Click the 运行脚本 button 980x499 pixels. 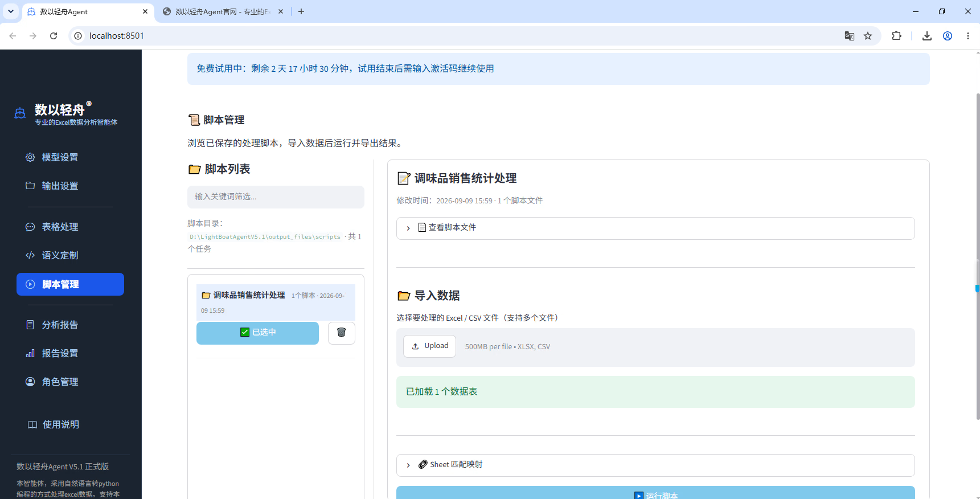coord(655,493)
